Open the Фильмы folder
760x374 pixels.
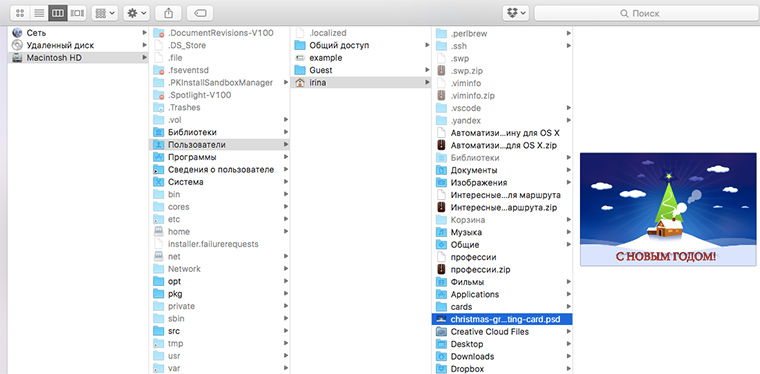point(503,282)
